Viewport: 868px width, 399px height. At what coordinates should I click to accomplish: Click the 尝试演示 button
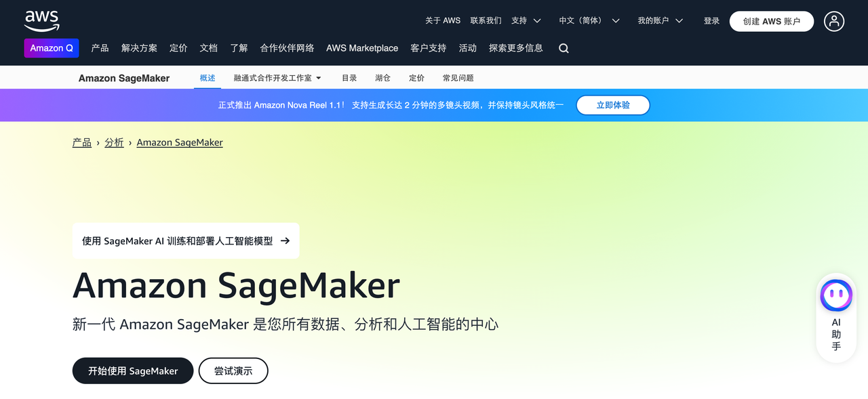tap(233, 371)
